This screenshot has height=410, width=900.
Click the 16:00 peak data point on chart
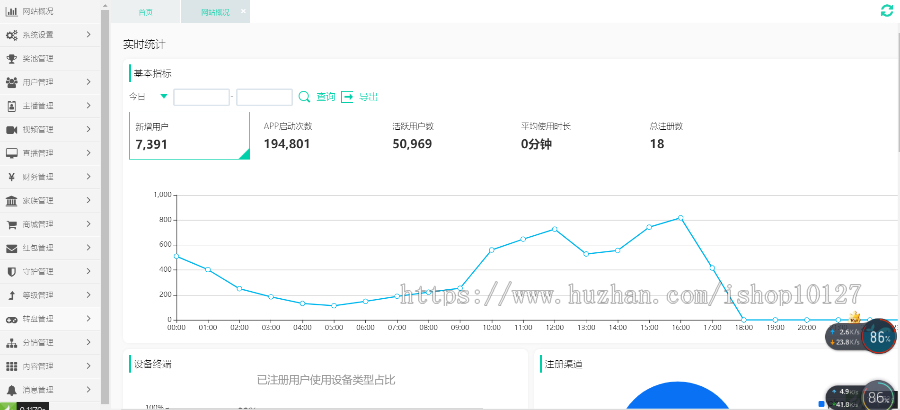tap(681, 218)
